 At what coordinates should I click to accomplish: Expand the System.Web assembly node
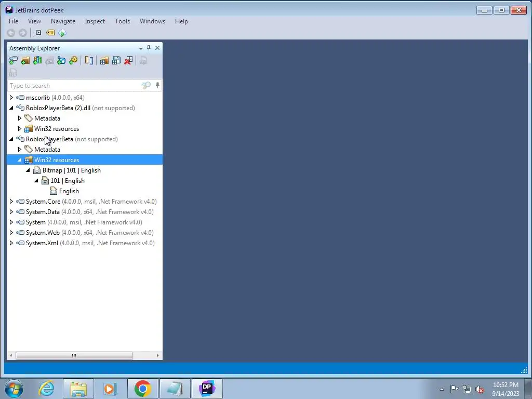pyautogui.click(x=11, y=233)
